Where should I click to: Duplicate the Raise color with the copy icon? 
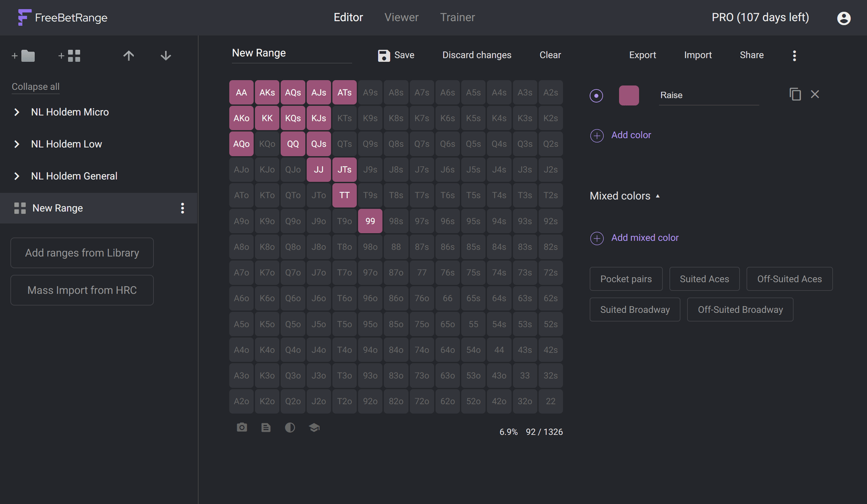795,95
